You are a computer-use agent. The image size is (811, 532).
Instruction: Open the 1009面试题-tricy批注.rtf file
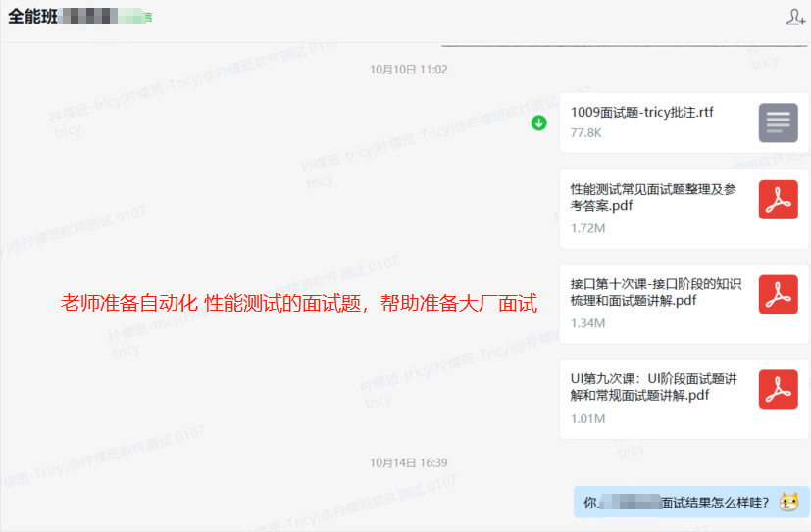[x=642, y=112]
